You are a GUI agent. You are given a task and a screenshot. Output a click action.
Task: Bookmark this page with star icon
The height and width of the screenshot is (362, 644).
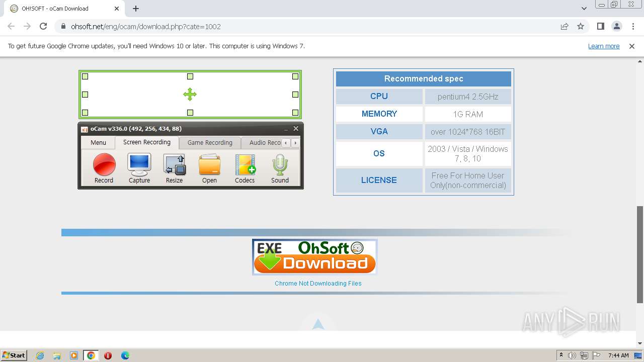pos(581,27)
